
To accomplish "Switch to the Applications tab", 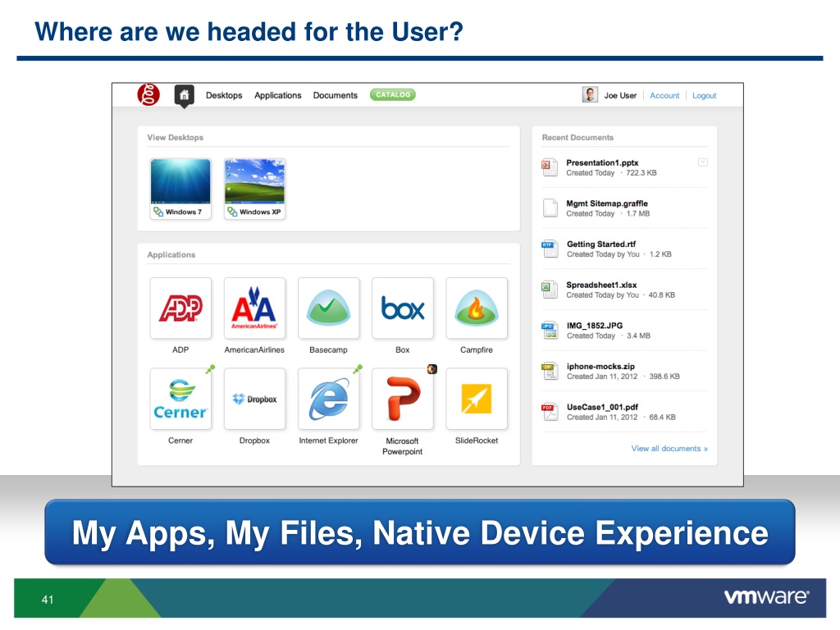I will (x=277, y=95).
